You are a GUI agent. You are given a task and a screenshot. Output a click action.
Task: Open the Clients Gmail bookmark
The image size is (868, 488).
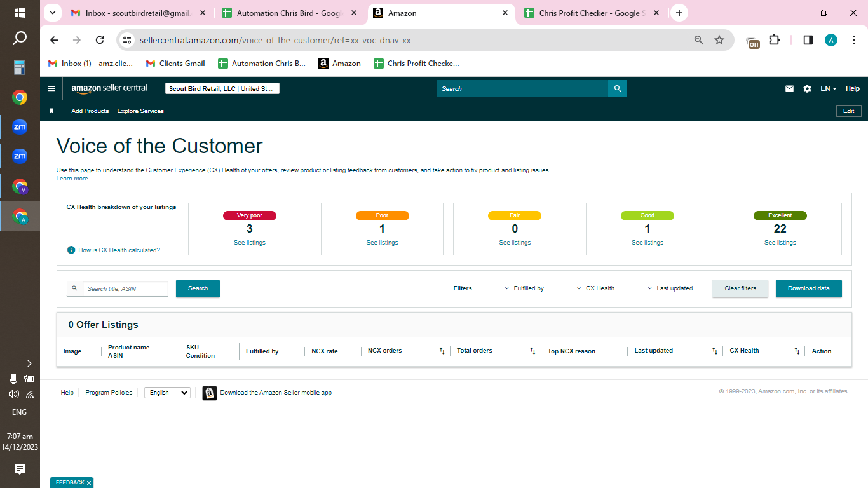pyautogui.click(x=175, y=64)
